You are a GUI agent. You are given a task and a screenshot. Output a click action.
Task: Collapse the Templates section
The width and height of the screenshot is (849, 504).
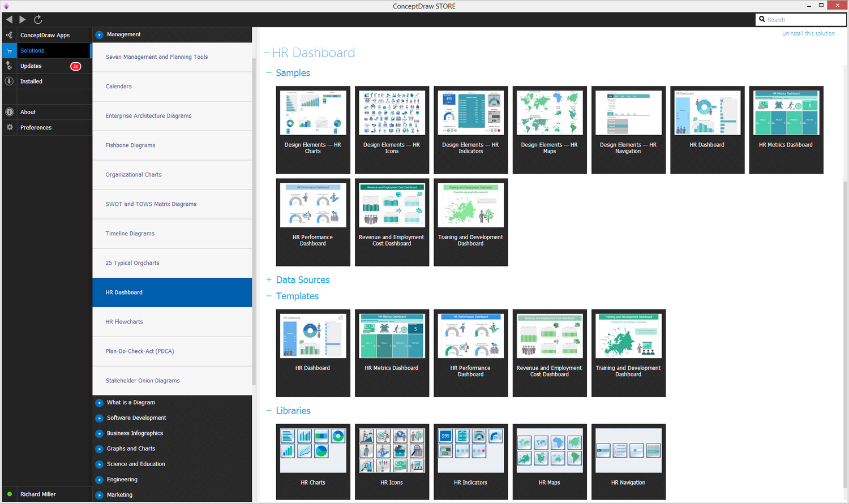coord(269,296)
